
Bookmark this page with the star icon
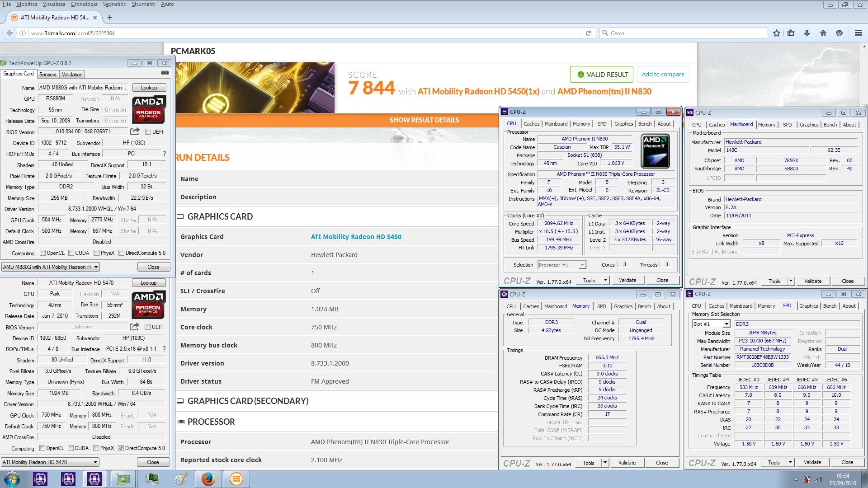(x=776, y=33)
